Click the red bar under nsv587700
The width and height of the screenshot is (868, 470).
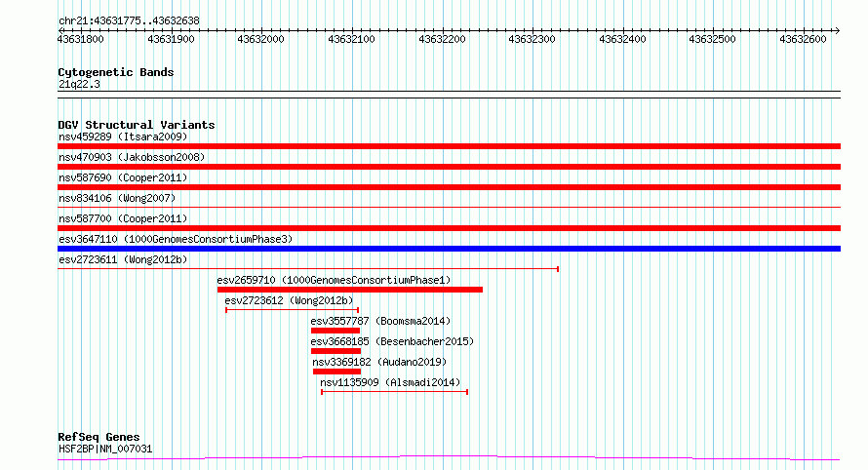[x=449, y=228]
